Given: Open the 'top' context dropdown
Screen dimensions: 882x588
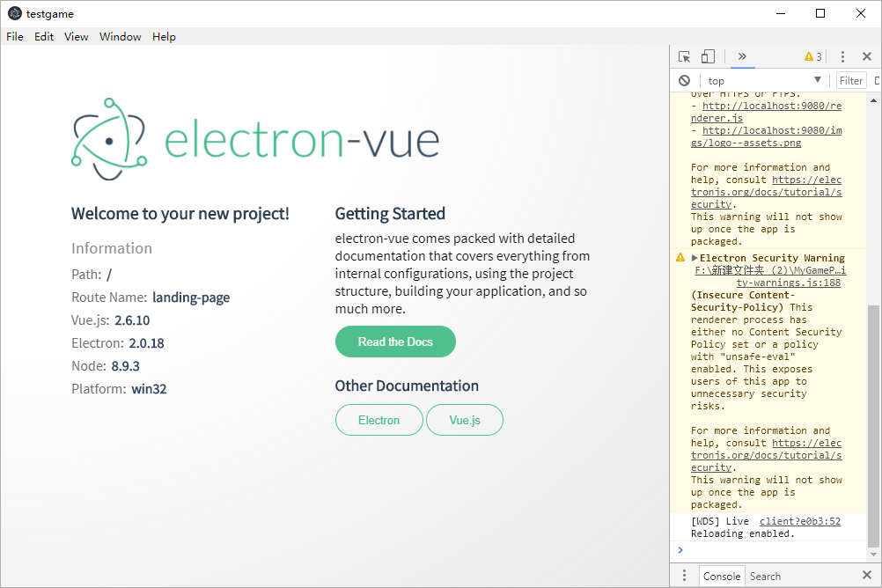Looking at the screenshot, I should (x=765, y=80).
